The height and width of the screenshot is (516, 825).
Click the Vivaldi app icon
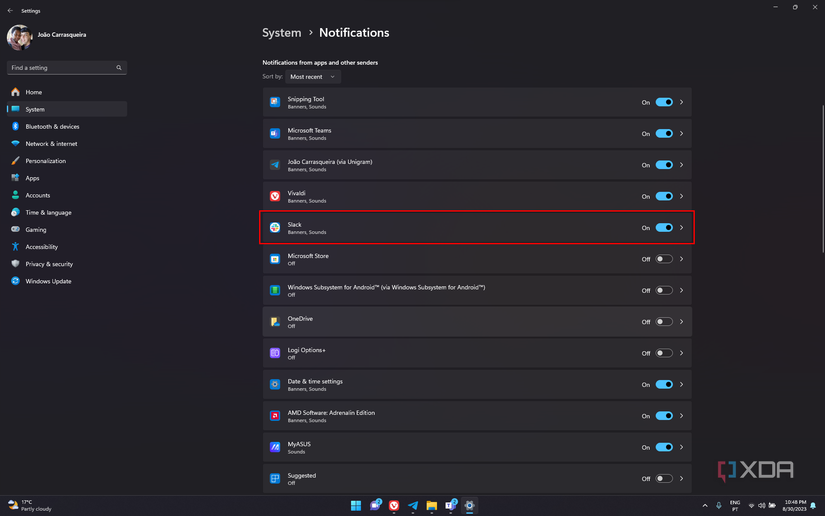pos(275,196)
